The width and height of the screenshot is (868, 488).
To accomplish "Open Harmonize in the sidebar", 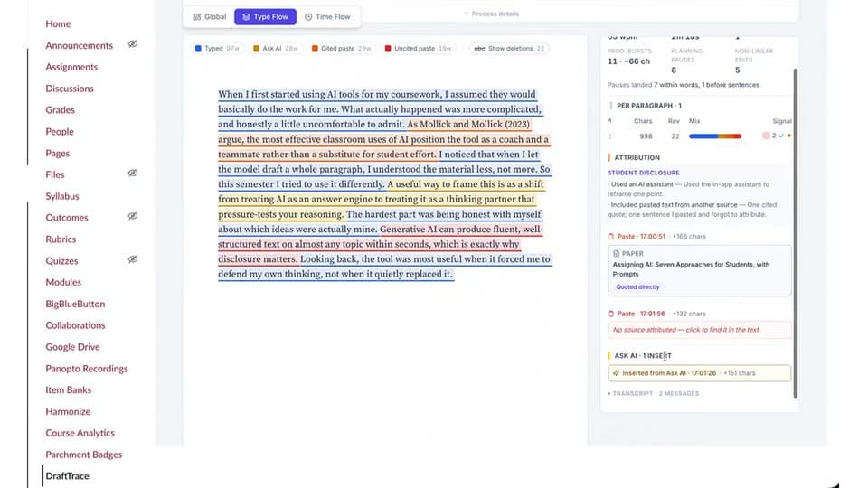I will coord(68,412).
